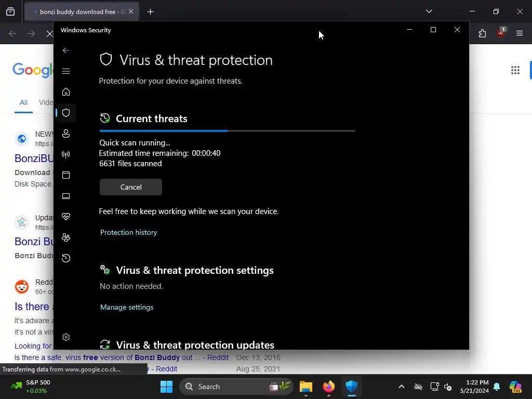Image resolution: width=532 pixels, height=399 pixels.
Task: Open the Windows Start menu
Action: click(166, 387)
